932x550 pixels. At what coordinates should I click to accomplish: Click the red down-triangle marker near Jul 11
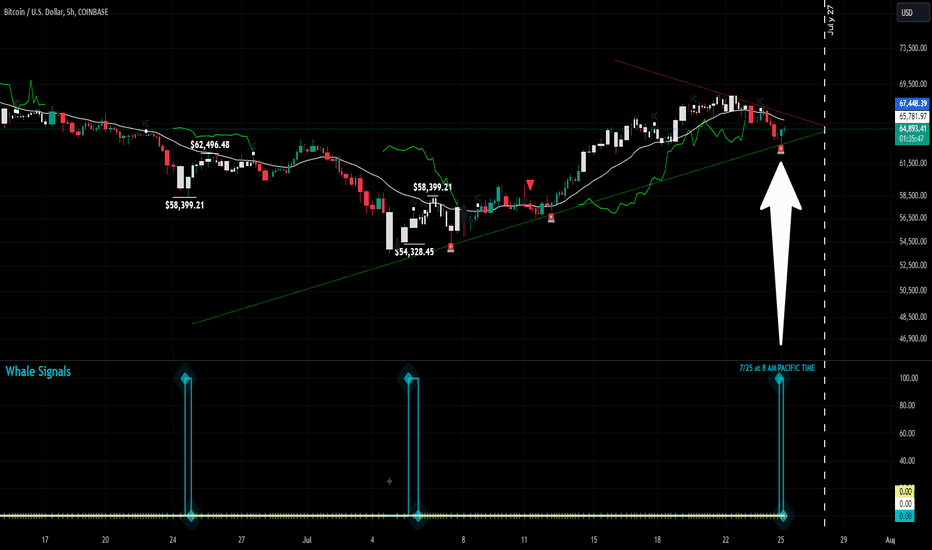(530, 185)
